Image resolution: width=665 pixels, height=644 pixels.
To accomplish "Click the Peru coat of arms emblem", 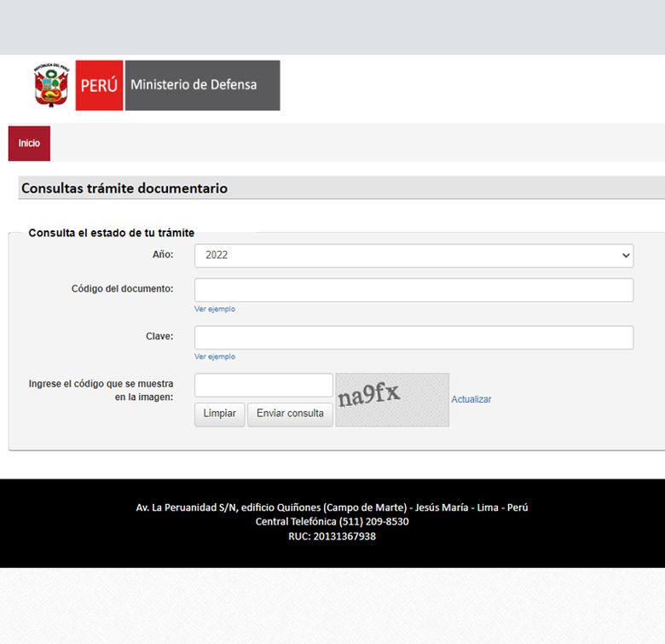I will 51,85.
